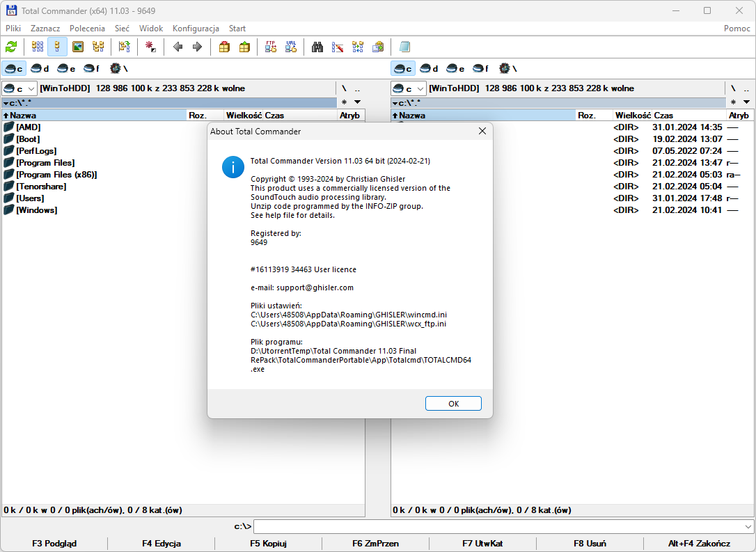Click into the command line input field

(498, 526)
